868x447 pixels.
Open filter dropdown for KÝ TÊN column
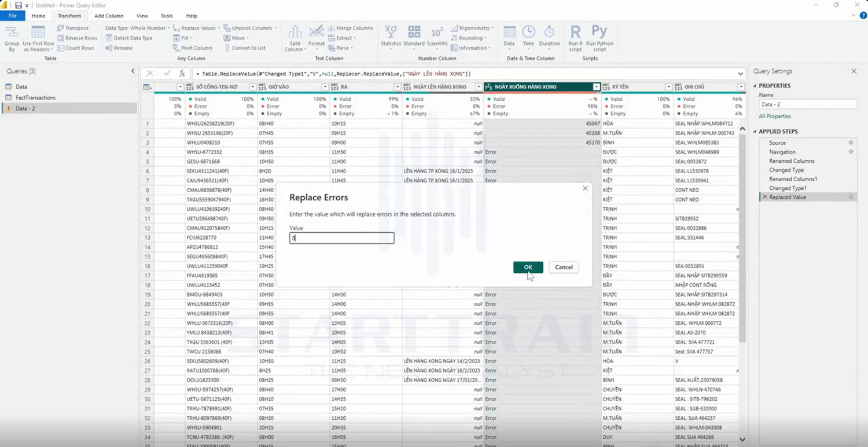669,87
